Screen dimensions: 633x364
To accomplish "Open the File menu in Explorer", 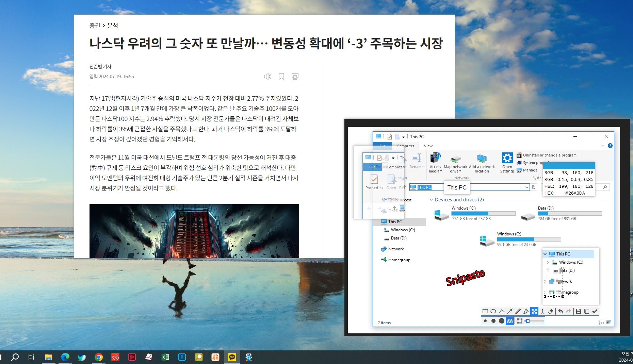I will click(x=383, y=146).
